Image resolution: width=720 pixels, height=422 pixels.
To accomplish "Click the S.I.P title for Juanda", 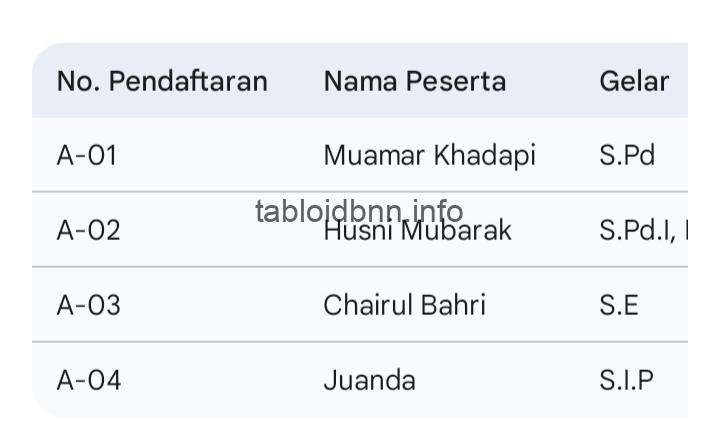I will (626, 380).
